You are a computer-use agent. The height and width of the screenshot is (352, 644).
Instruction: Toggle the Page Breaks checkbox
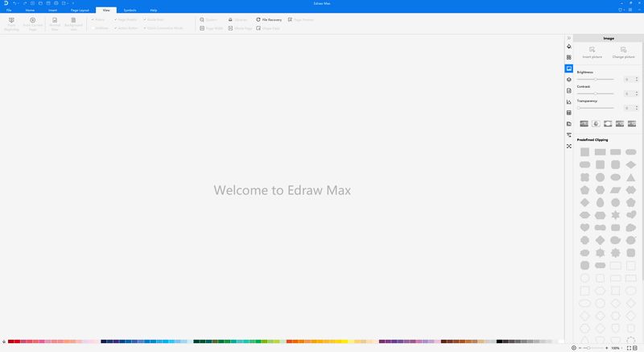coord(116,19)
